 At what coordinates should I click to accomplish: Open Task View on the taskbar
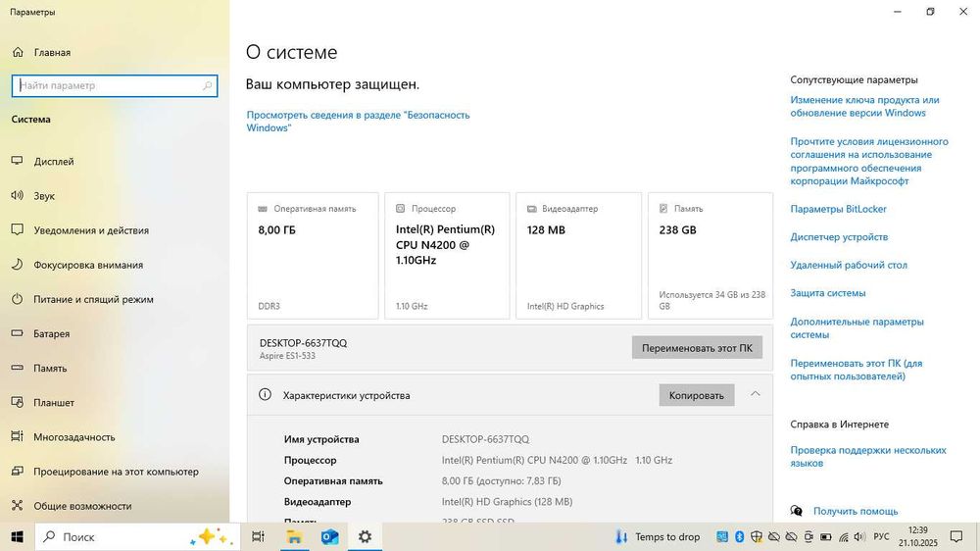(x=258, y=536)
